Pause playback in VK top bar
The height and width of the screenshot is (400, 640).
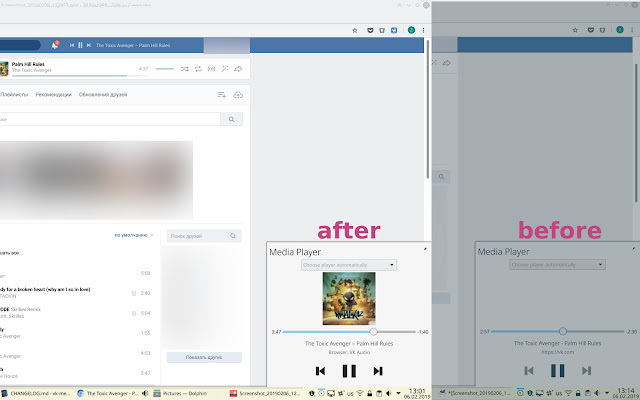pyautogui.click(x=80, y=45)
